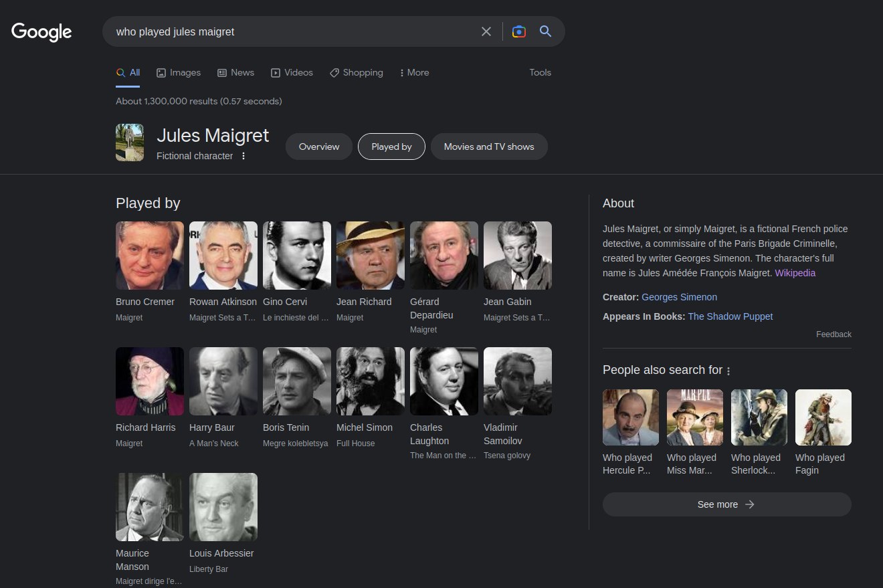Open the Georges Simenon creator link
Screen dimensions: 883x588
click(x=679, y=297)
